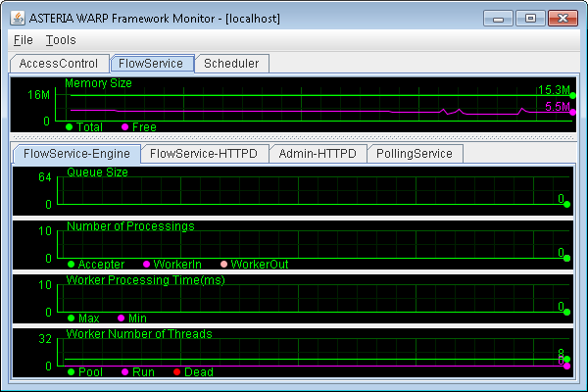Click the green Total legend dot
Viewport: 588px width, 392px height.
coord(69,127)
